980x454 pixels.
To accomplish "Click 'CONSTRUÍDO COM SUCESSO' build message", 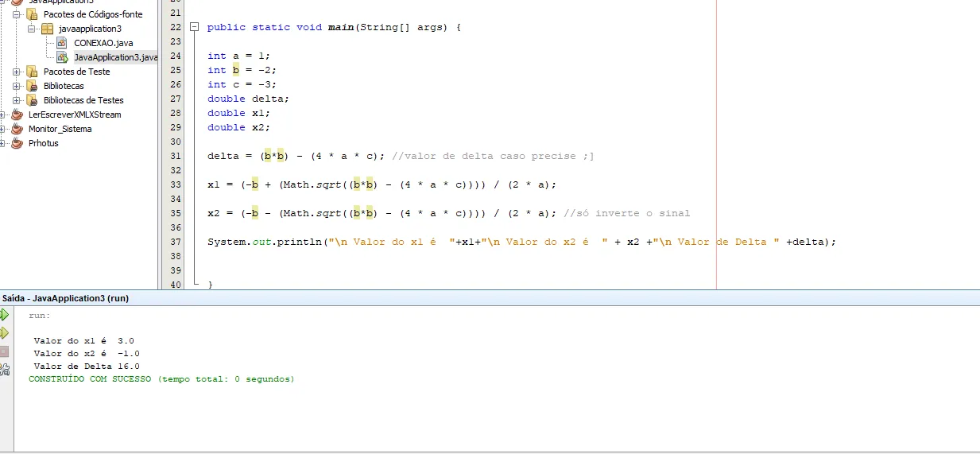I will (161, 379).
